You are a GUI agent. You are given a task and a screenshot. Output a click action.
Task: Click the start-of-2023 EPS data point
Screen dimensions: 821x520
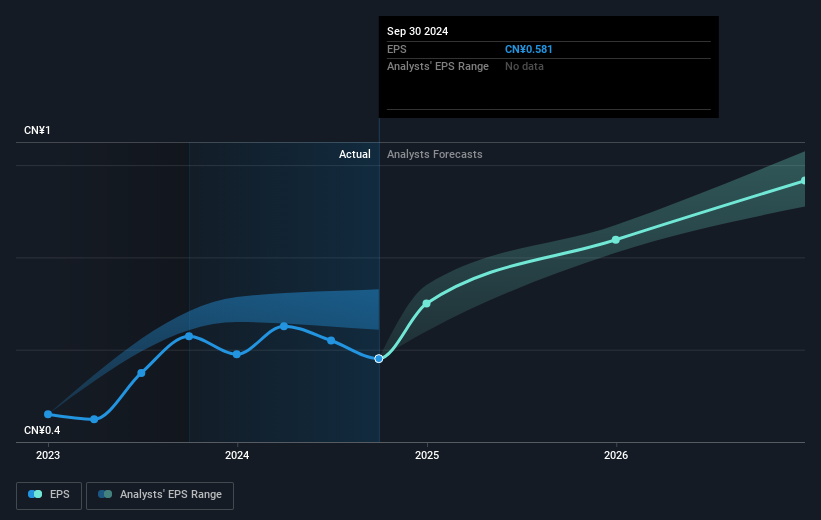48,414
